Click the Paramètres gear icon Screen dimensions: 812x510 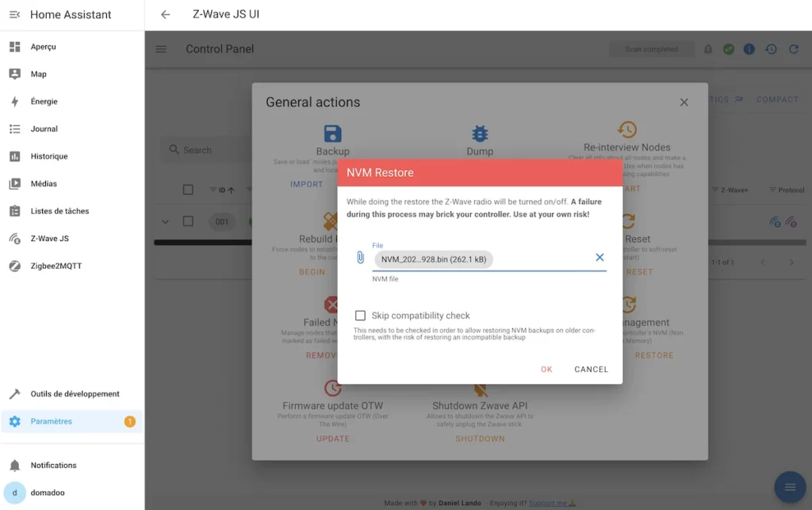pyautogui.click(x=14, y=421)
